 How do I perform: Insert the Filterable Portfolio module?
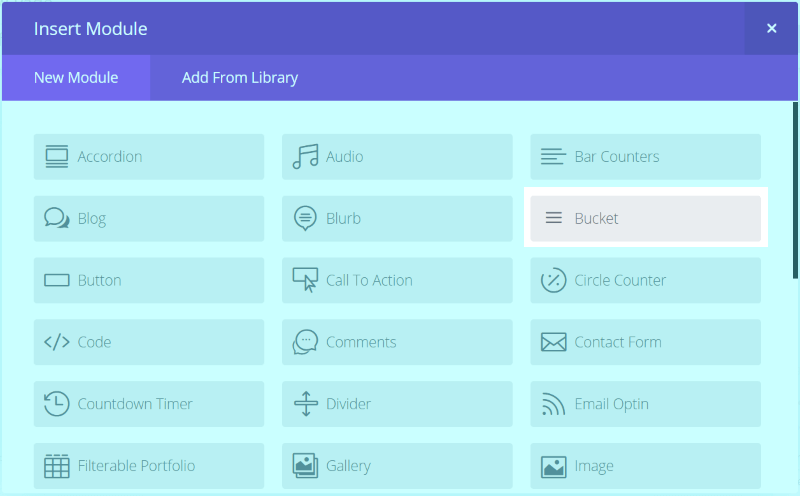[x=149, y=466]
